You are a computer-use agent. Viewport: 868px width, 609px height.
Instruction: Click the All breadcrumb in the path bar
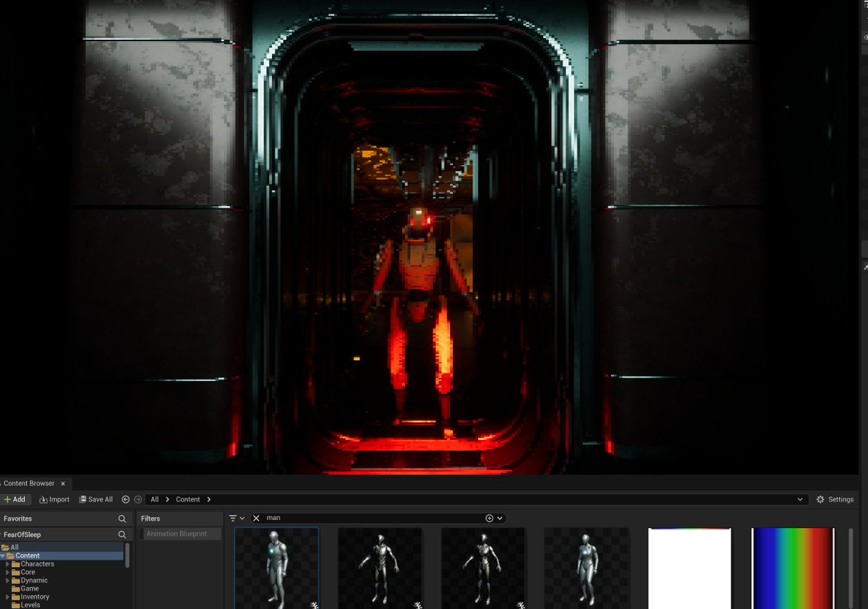[153, 499]
